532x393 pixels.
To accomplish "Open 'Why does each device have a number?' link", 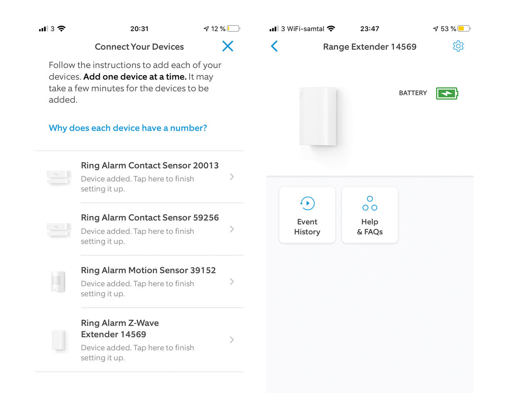I will (128, 128).
